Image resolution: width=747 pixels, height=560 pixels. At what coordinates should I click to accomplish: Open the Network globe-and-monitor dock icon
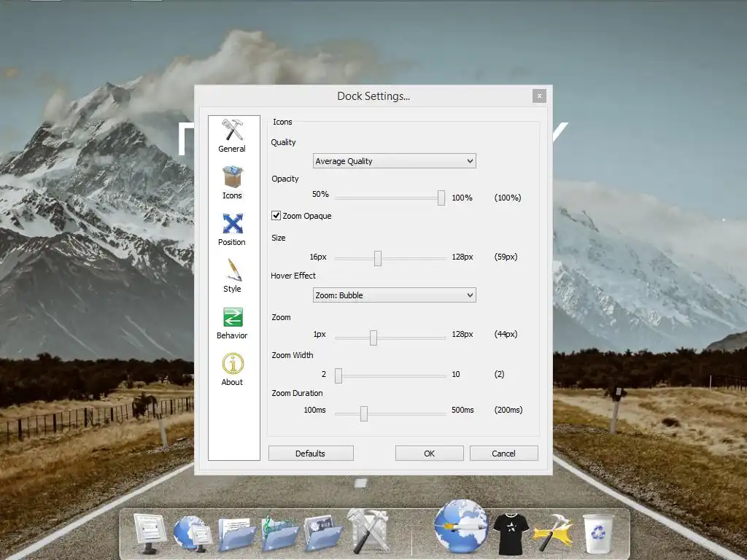192,533
